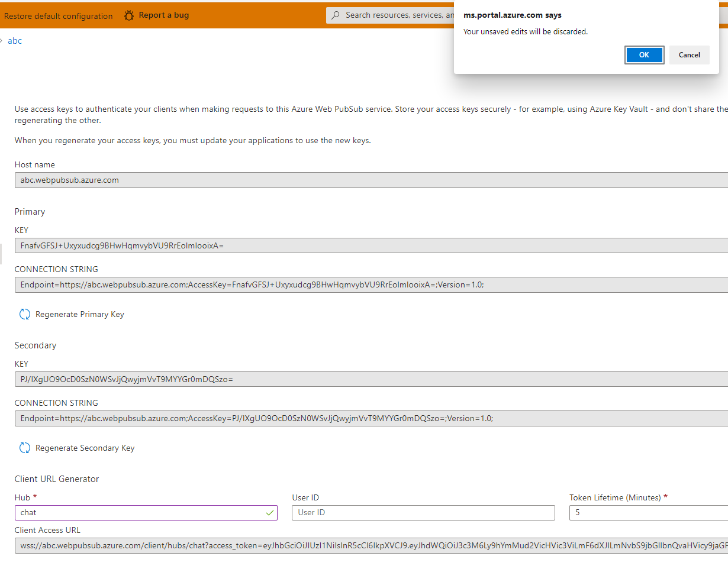Screen dimensions: 728x569
Task: Click the refresh icon for Regenerate Secondary Key
Action: 24,448
